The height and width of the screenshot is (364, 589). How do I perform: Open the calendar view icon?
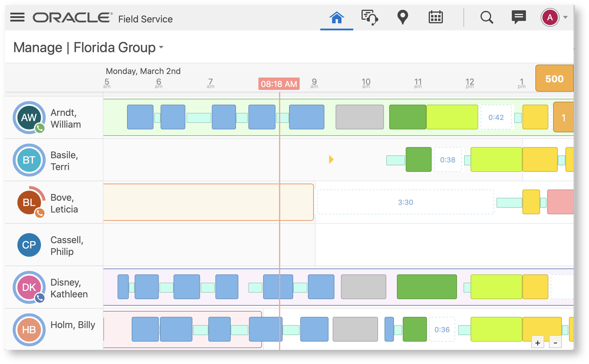click(435, 17)
